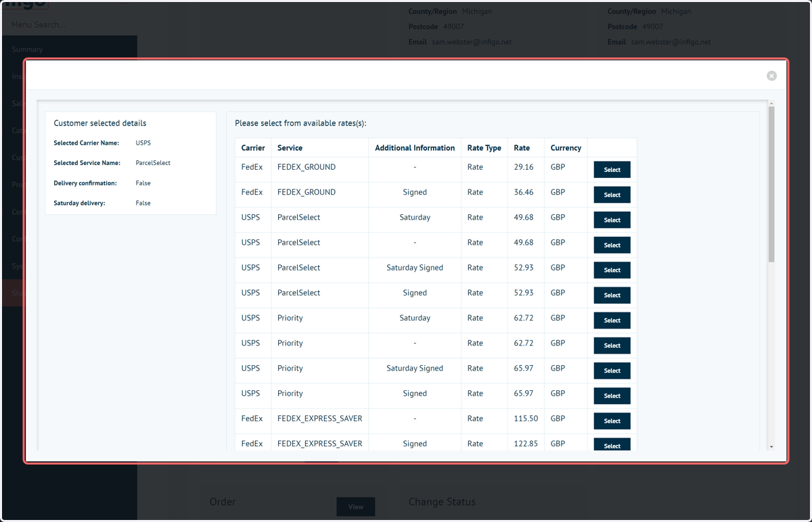The width and height of the screenshot is (812, 522).
Task: Click the dialog's vertical scrollbar thumb
Action: pos(771,184)
